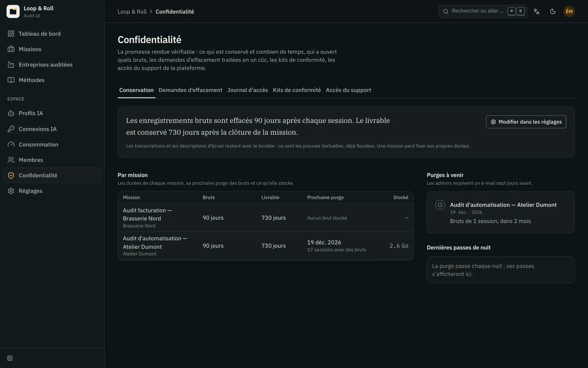Viewport: 588px width, 368px height.
Task: Click the Membres people icon
Action: point(11,160)
